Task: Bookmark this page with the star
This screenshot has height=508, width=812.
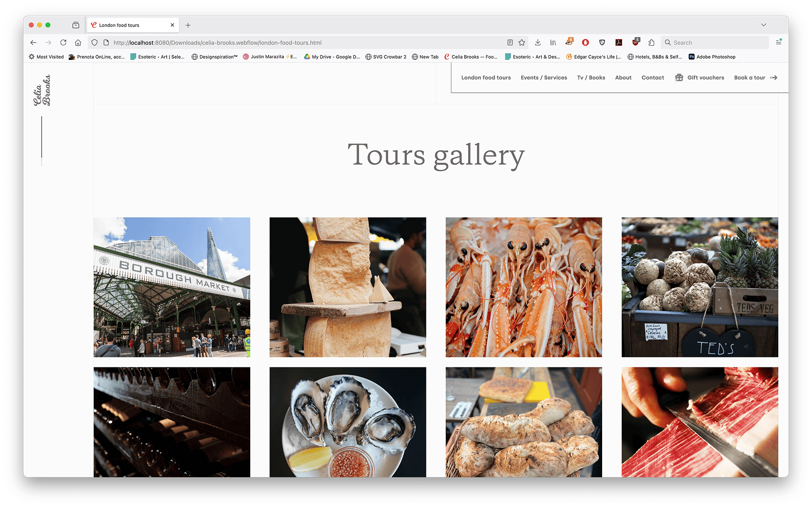Action: [x=522, y=42]
